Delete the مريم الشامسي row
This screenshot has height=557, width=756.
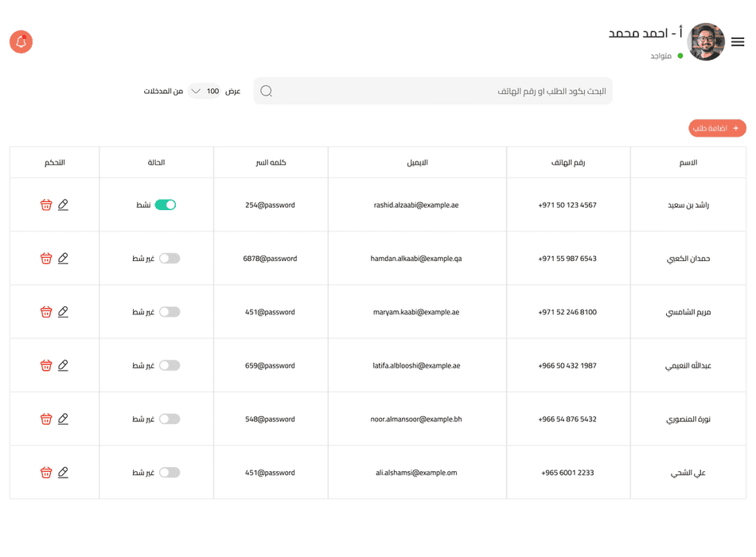tap(46, 312)
